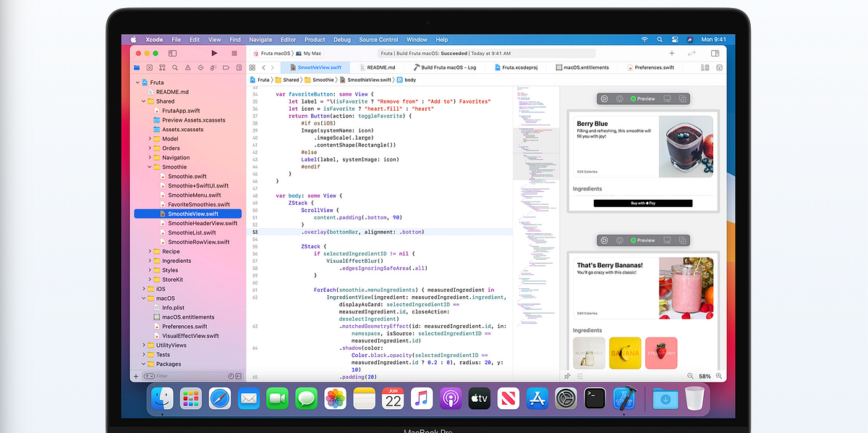Toggle the code review editor icon in the toolbar

(692, 53)
